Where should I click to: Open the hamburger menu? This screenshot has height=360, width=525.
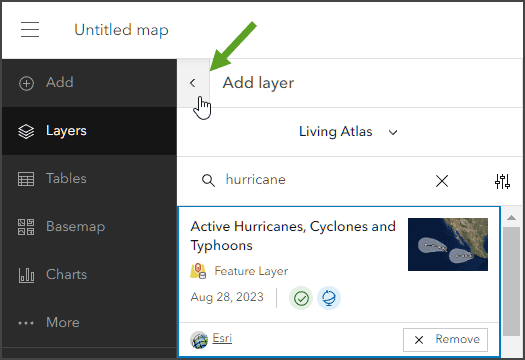pos(30,29)
